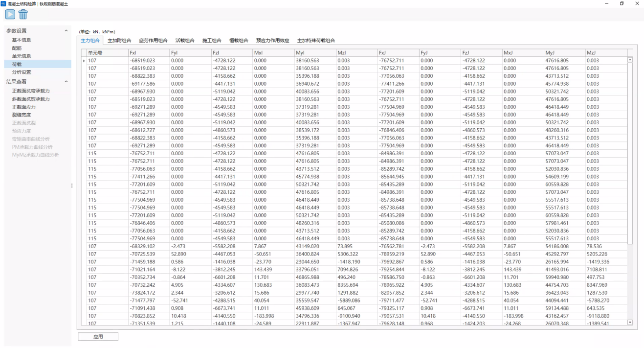
Task: Click the MyJ column header
Action: point(564,52)
